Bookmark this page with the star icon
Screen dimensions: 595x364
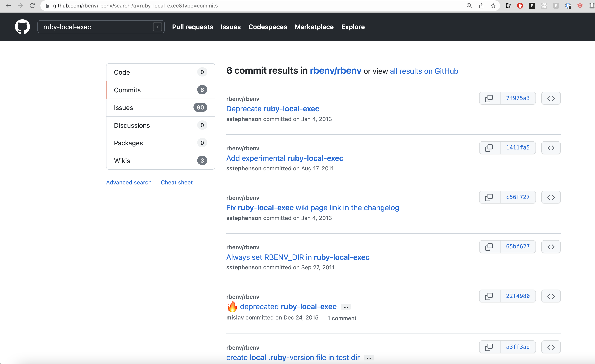point(493,6)
